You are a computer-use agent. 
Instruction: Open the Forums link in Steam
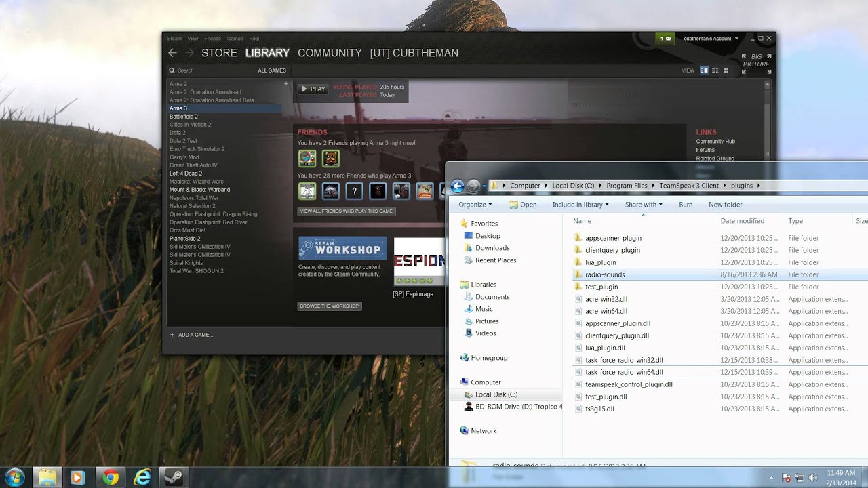(705, 150)
